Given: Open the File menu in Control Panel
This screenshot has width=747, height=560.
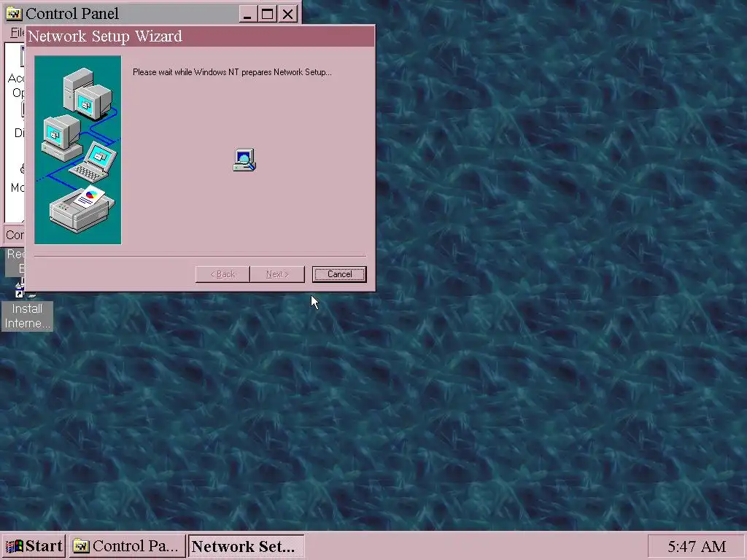Looking at the screenshot, I should click(x=18, y=32).
